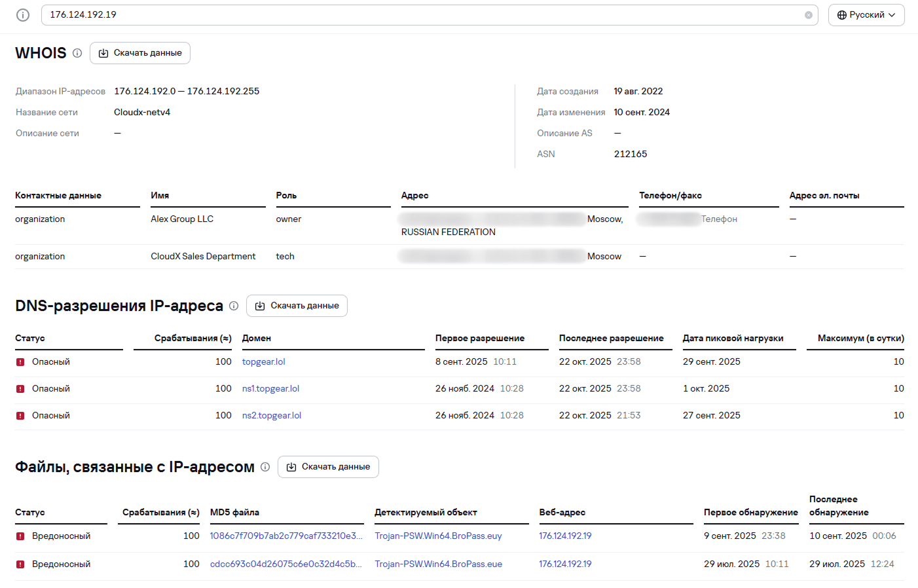Click info icon beside DNS-разрешения IP-адреса heading
Viewport: 918px width, 588px height.
tap(234, 306)
